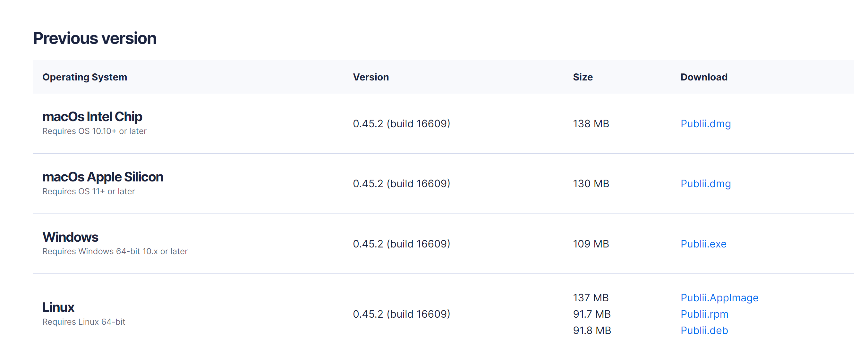
Task: Click the 137 MB size value
Action: point(590,298)
